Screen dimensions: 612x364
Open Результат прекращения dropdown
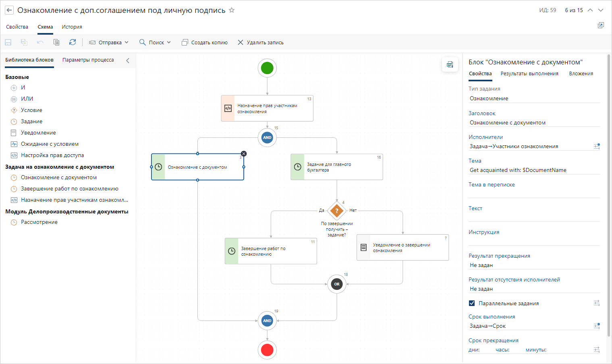point(534,265)
